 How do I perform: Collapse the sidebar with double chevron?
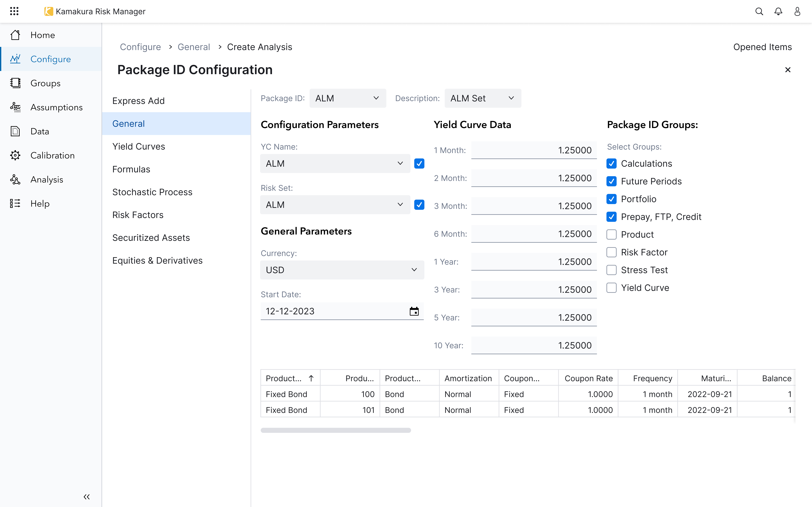pyautogui.click(x=87, y=497)
